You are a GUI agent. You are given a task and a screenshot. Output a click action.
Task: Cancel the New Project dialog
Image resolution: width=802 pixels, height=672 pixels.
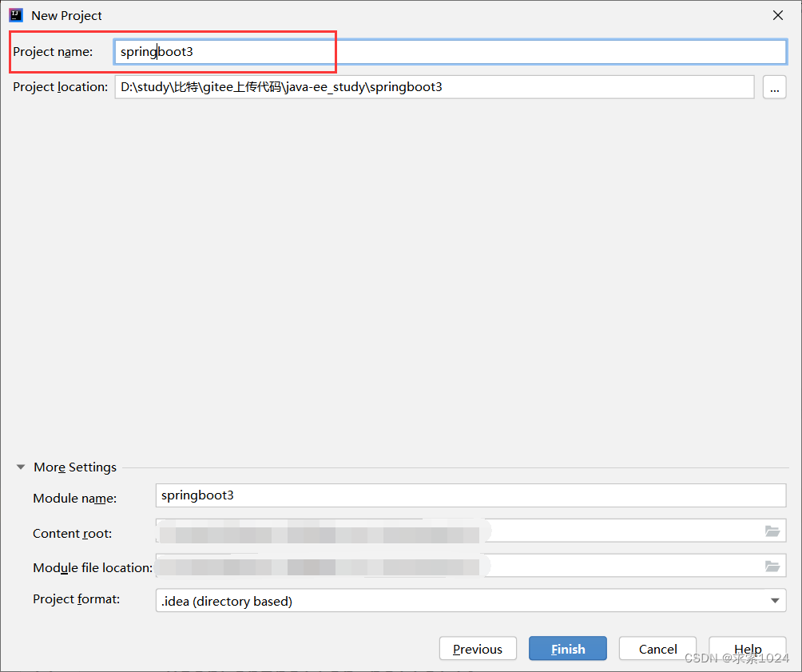pos(657,649)
